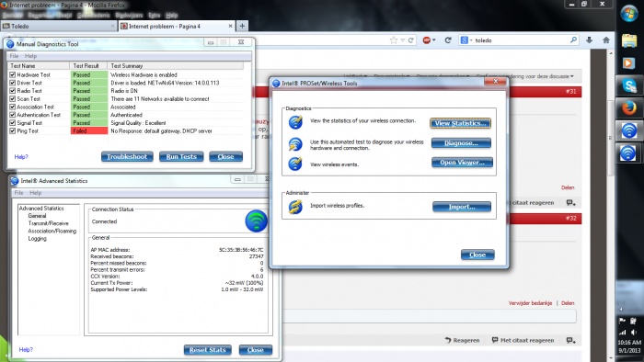Select Association/Roaming in statistics tree
Screen dimensions: 644x362
point(52,231)
